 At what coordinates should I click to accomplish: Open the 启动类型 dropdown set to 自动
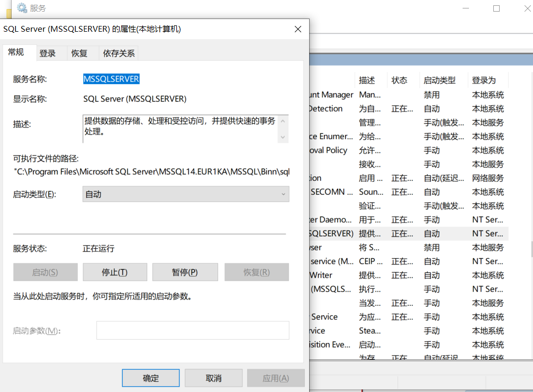coord(186,194)
